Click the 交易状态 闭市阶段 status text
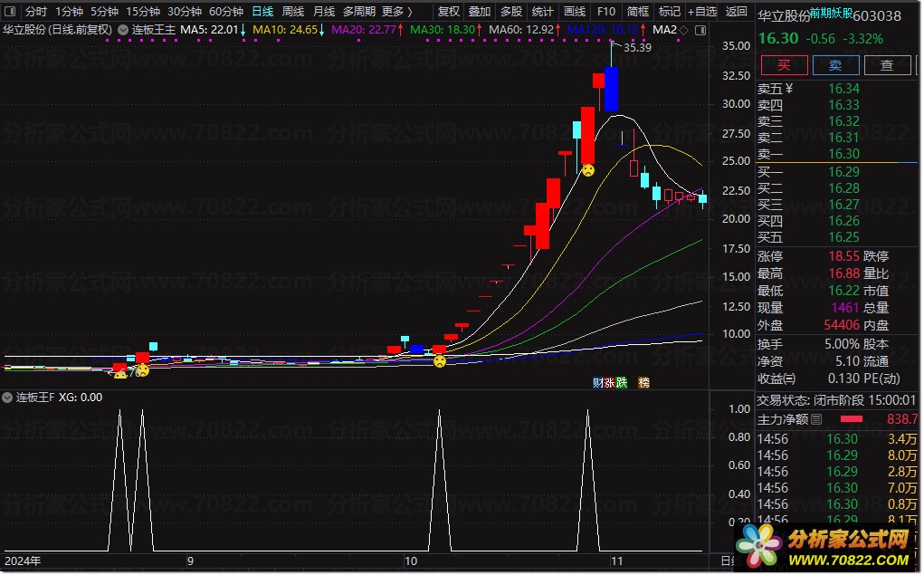This screenshot has width=924, height=575. pyautogui.click(x=810, y=401)
